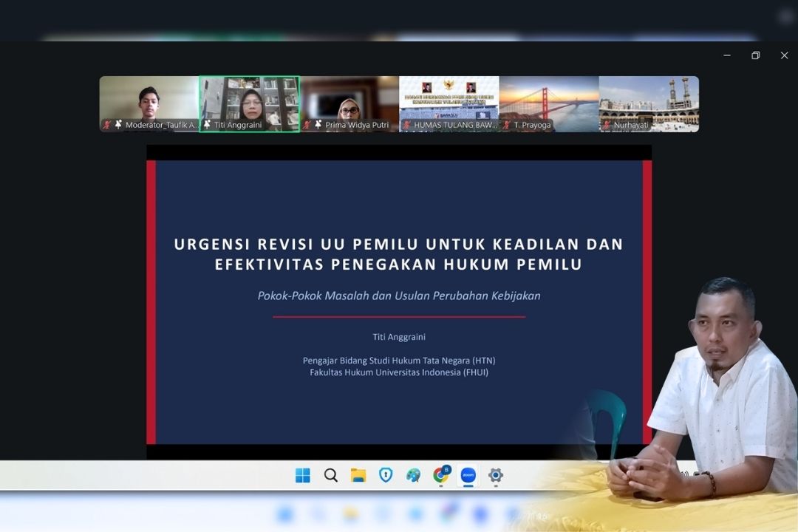The image size is (798, 532).
Task: Click muted mic icon on Nurhayati tile
Action: pos(607,125)
